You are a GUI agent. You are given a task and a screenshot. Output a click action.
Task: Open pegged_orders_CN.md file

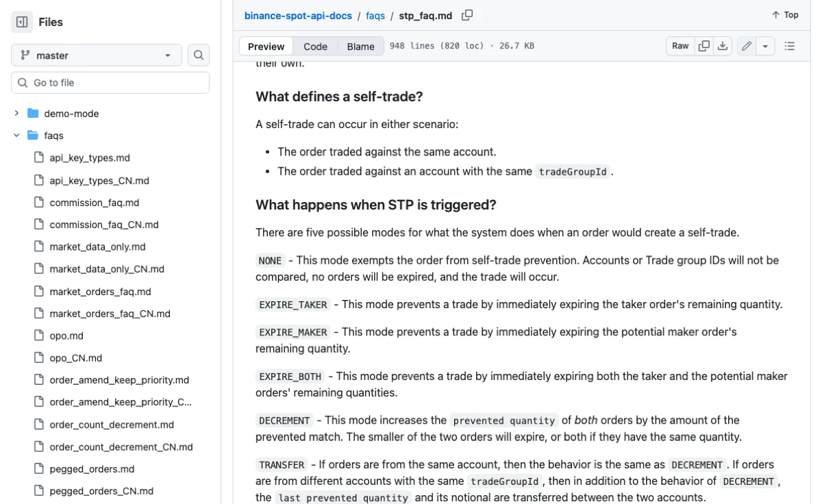pyautogui.click(x=101, y=491)
